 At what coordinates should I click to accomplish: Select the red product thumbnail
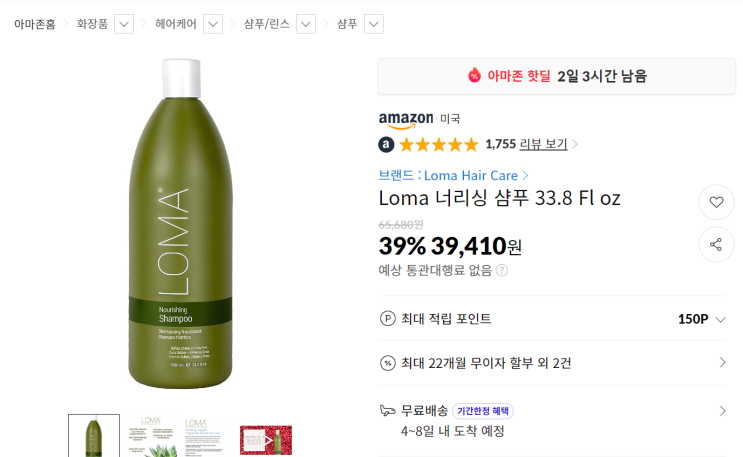[266, 440]
